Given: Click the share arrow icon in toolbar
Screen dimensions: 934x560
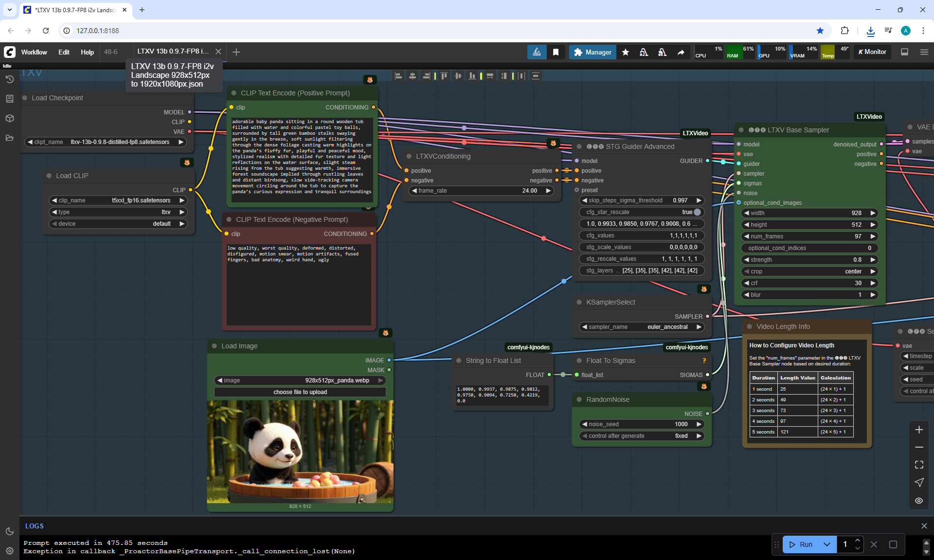Looking at the screenshot, I should (x=681, y=52).
